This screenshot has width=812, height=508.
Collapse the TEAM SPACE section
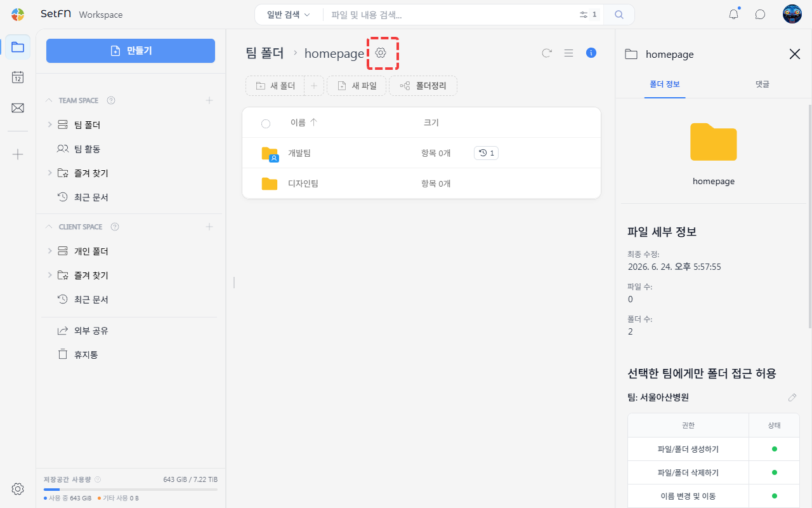[49, 100]
